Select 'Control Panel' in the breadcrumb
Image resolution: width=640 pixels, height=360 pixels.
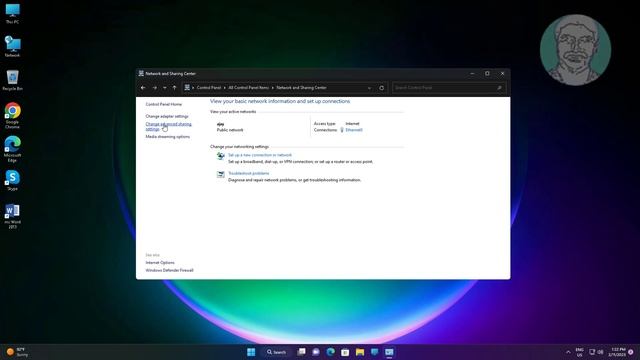pyautogui.click(x=209, y=88)
